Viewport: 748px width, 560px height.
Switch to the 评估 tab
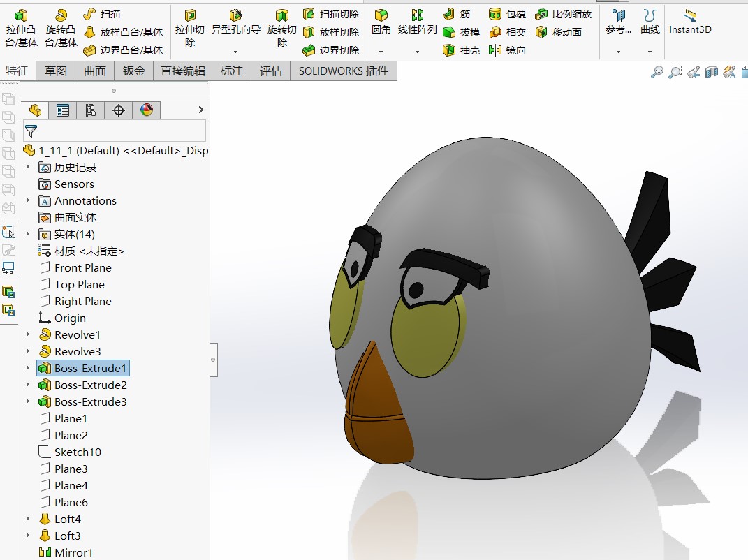click(271, 71)
